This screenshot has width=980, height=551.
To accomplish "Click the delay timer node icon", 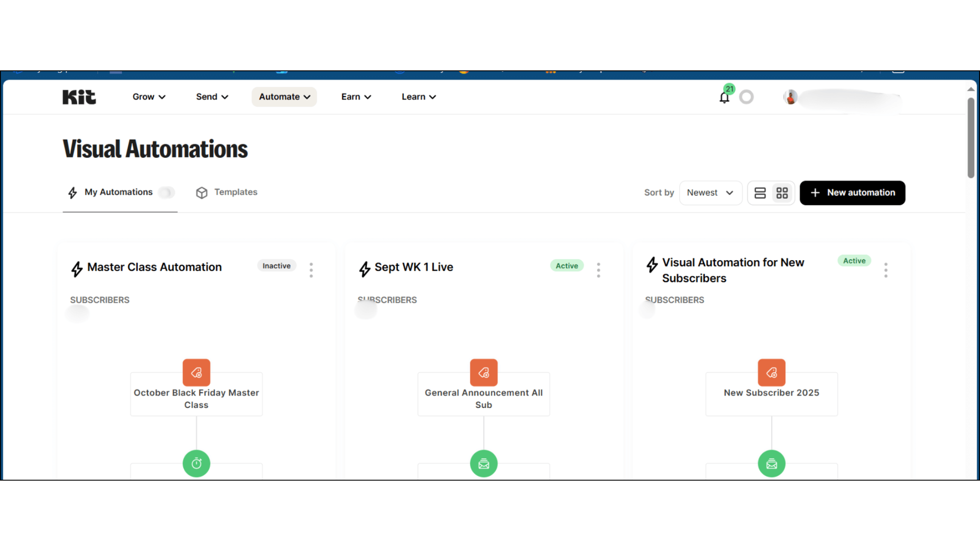I will [196, 463].
